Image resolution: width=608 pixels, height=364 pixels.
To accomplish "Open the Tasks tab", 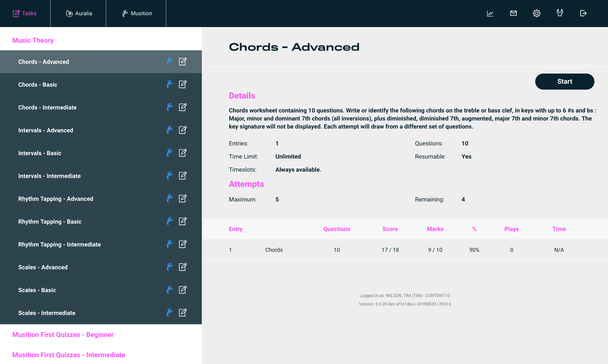I will click(25, 14).
